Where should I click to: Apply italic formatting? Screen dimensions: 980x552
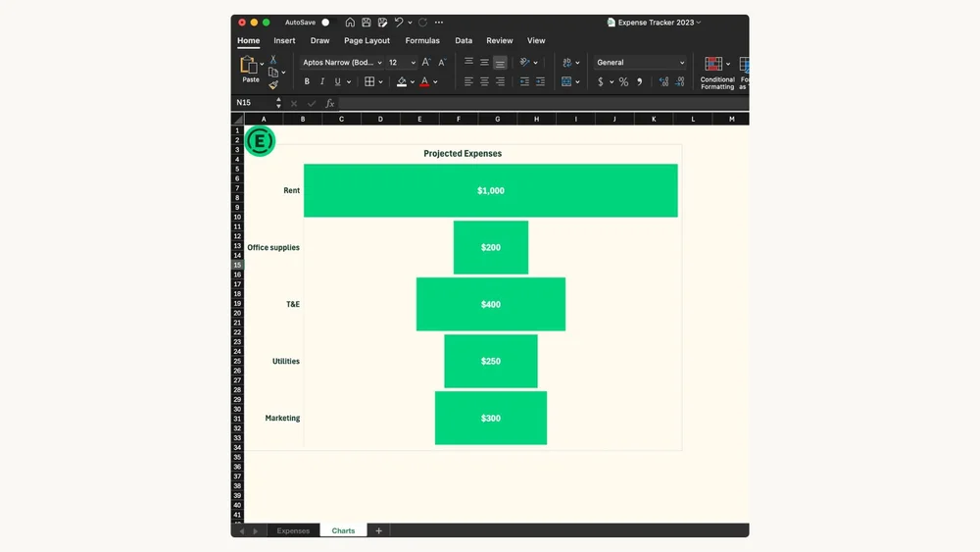pyautogui.click(x=322, y=82)
